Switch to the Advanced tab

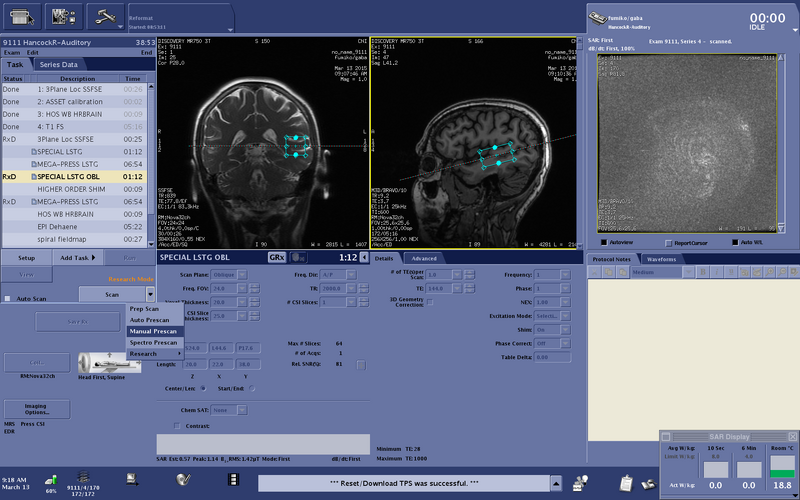click(x=424, y=258)
